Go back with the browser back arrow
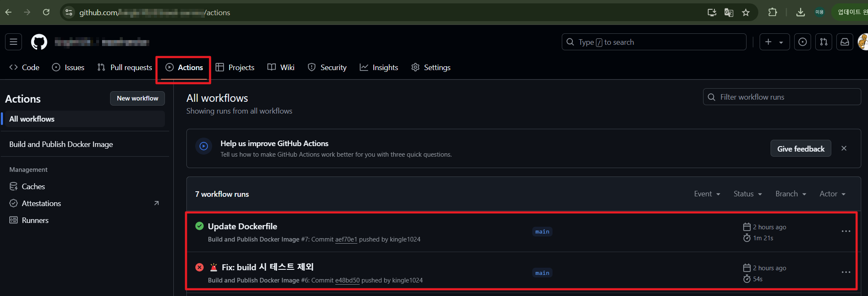The height and width of the screenshot is (296, 868). coord(8,12)
